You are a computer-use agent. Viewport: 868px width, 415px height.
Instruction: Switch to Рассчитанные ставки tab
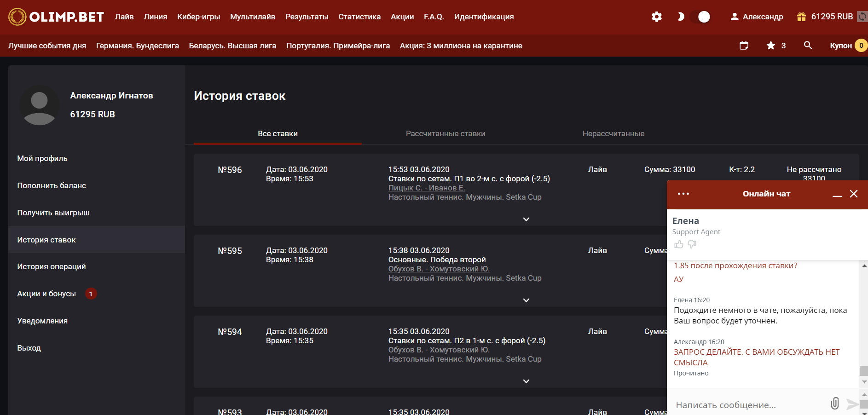click(445, 133)
